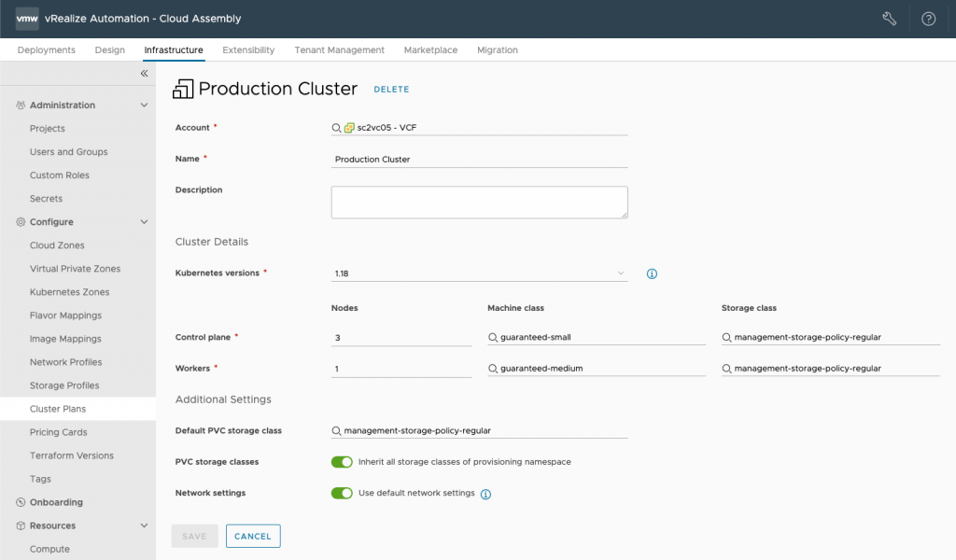Screen dimensions: 956x560
Task: Toggle off Use default network settings
Action: click(x=342, y=493)
